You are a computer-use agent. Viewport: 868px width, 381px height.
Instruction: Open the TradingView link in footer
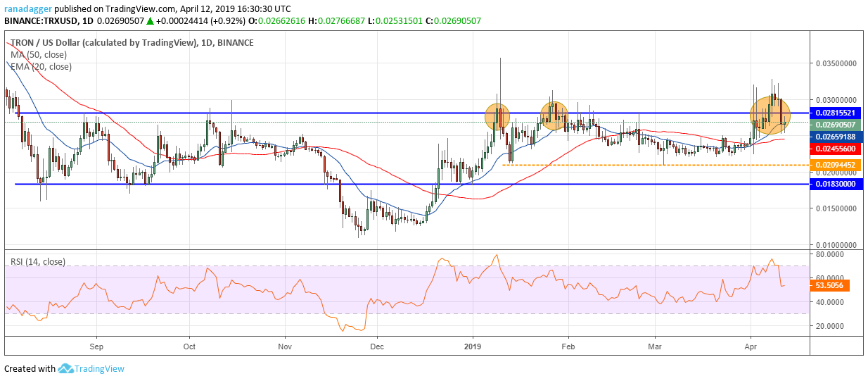[x=100, y=368]
